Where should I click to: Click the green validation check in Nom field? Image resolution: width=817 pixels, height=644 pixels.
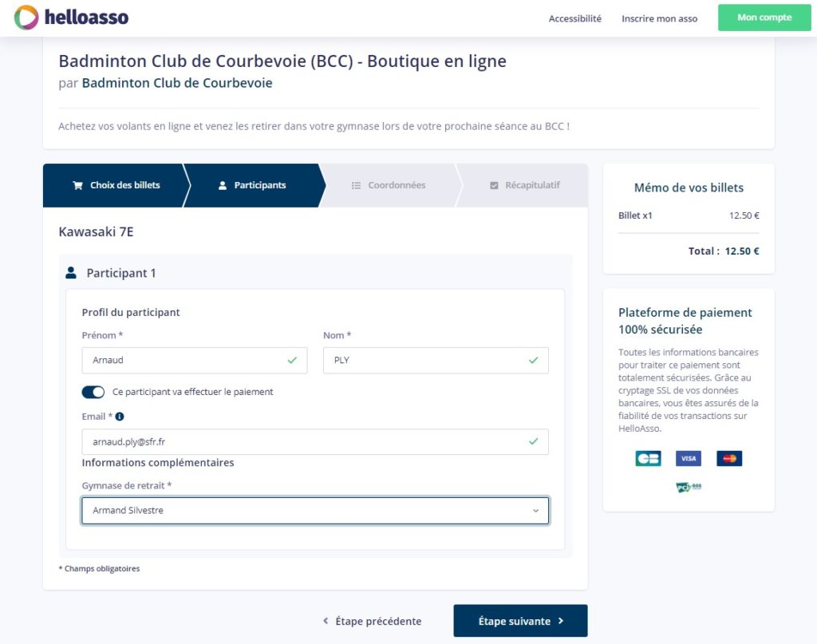coord(534,360)
